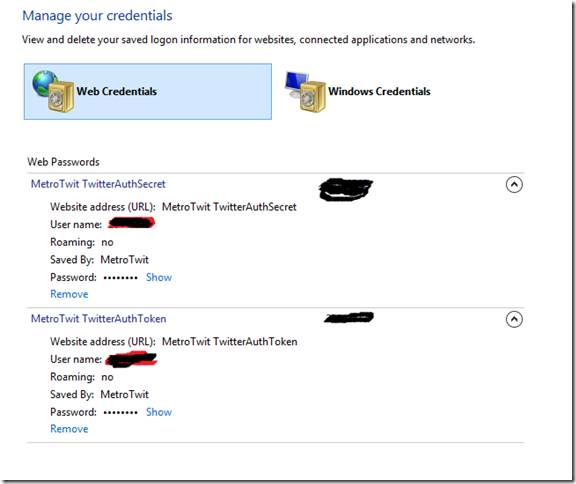Click the Web Passwords section heading
Screen dimensions: 576x484
[63, 162]
